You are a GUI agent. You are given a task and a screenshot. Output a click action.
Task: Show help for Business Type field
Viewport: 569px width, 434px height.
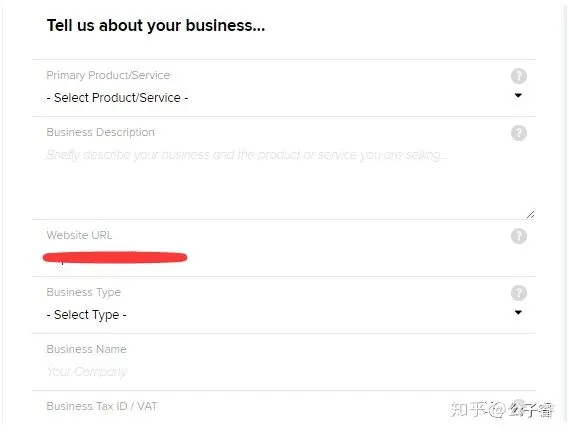click(x=519, y=293)
